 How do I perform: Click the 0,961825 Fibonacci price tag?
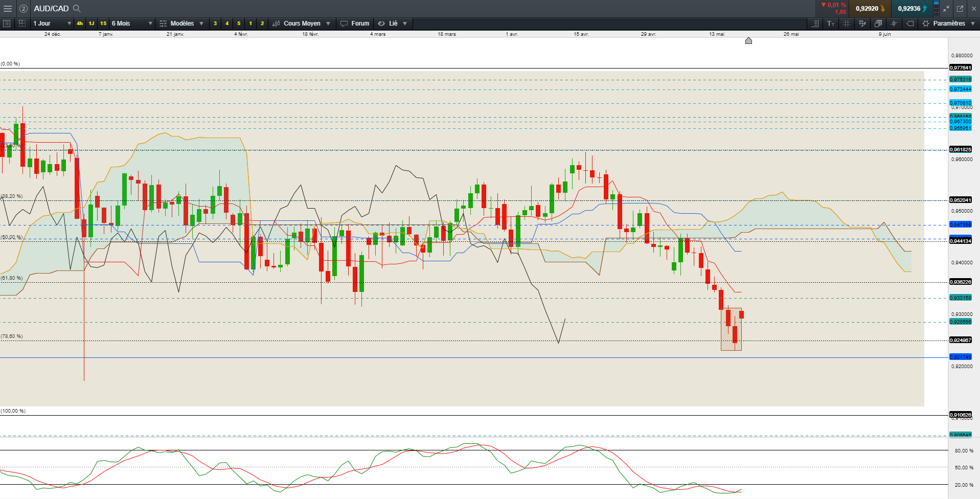coord(961,149)
